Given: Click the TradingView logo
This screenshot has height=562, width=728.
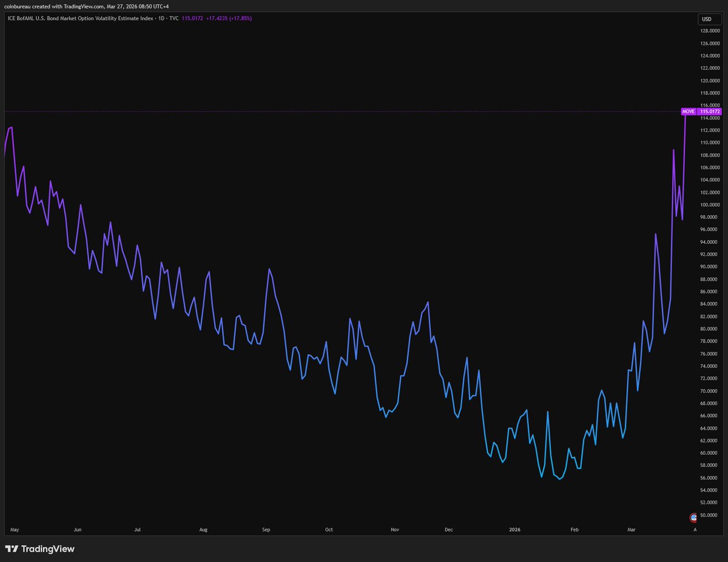Looking at the screenshot, I should [x=40, y=549].
